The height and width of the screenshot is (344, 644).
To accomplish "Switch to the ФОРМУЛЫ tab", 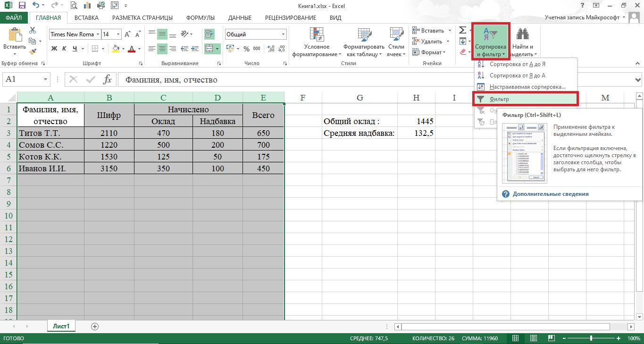I will click(x=201, y=17).
